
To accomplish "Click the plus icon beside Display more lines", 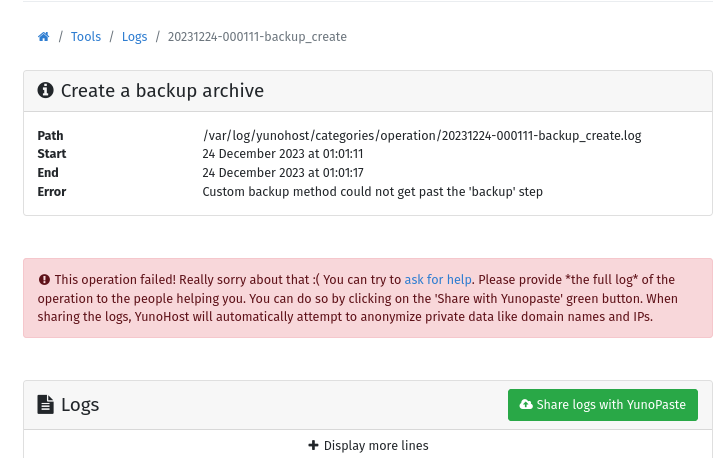I will [313, 445].
